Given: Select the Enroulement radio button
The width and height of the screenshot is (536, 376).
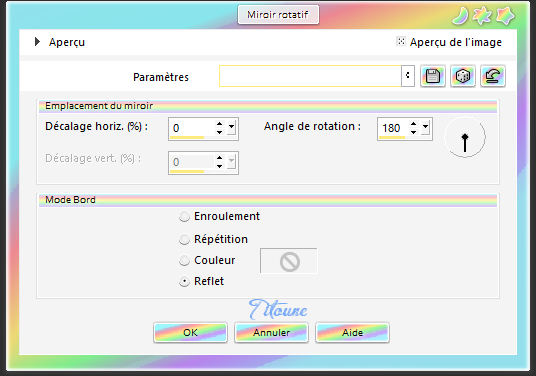Looking at the screenshot, I should pyautogui.click(x=184, y=217).
